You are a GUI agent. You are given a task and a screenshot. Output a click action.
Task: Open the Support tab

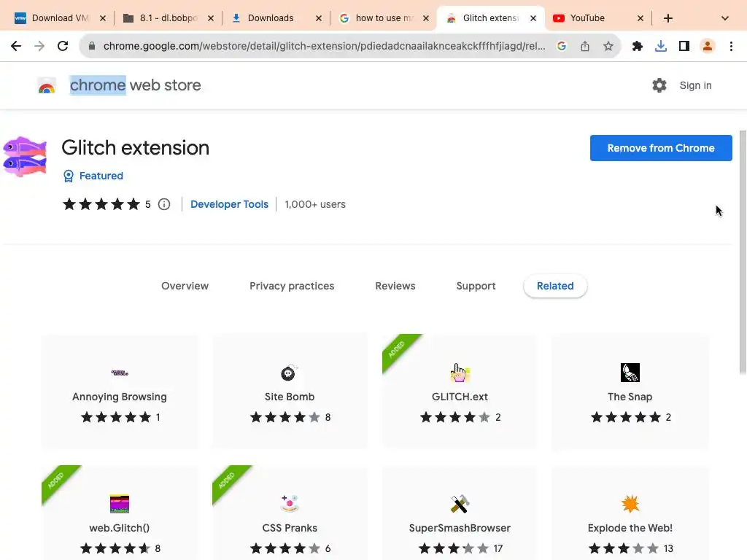pyautogui.click(x=476, y=286)
